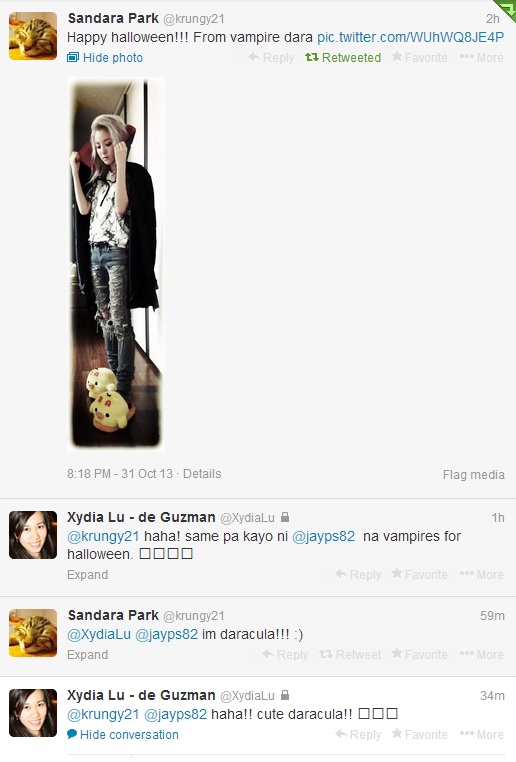The height and width of the screenshot is (762, 516).
Task: Favorite the cute daracula tweet
Action: pos(420,734)
